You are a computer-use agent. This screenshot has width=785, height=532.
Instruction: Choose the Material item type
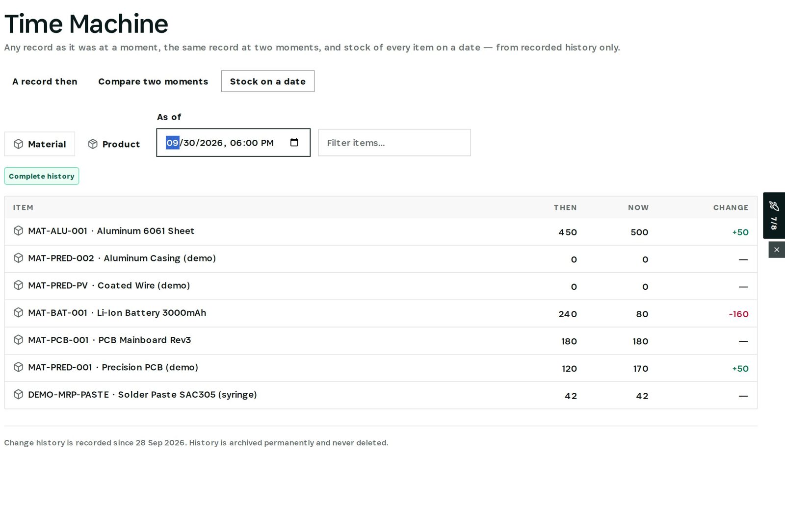pyautogui.click(x=40, y=144)
